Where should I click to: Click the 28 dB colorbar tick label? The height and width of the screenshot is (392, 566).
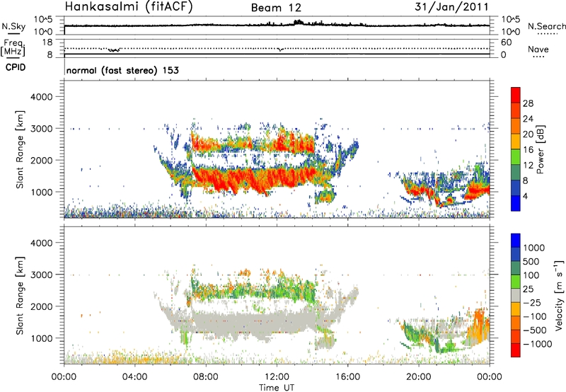click(528, 103)
